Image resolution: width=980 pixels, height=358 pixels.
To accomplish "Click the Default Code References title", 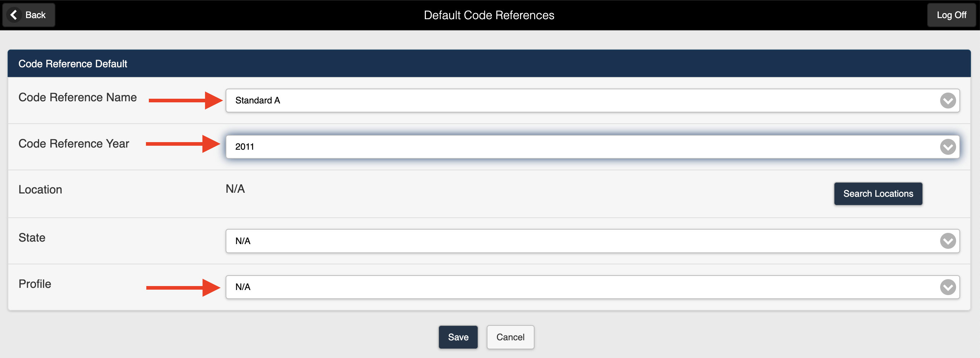I will point(489,15).
